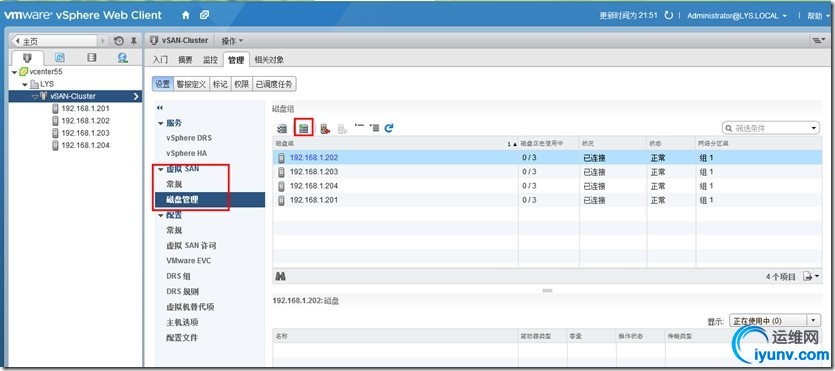
Task: Select the 192.168.1.202 disk group row
Action: [x=546, y=158]
